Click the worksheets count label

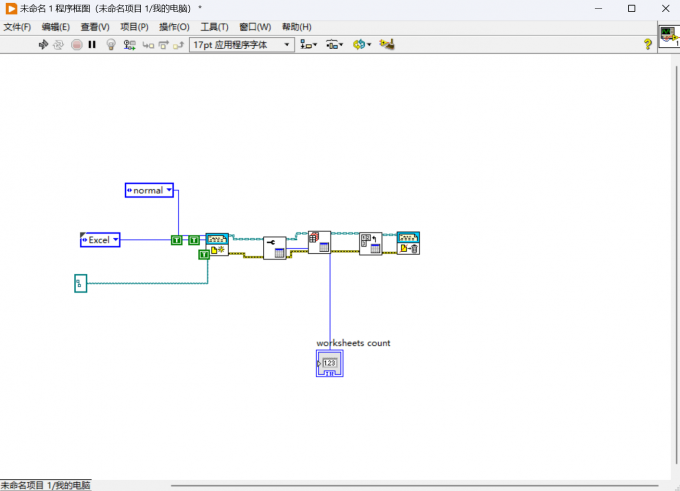click(x=353, y=343)
